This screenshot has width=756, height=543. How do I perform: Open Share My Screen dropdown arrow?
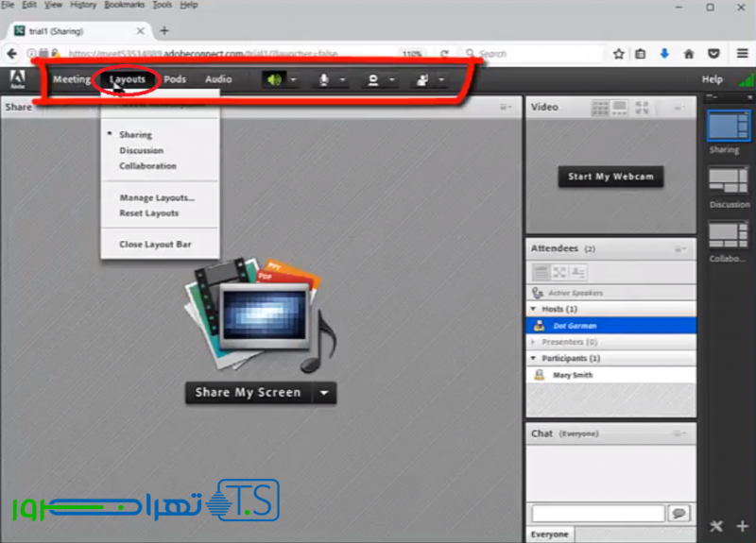324,393
